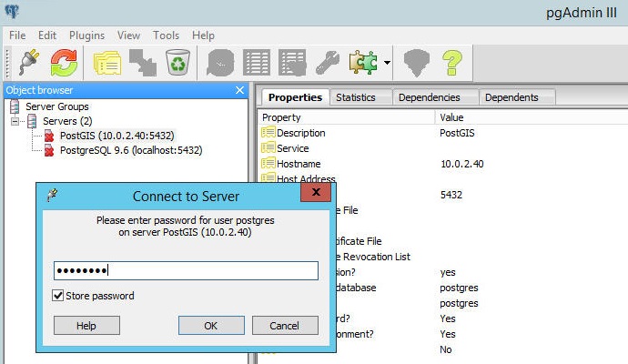Click the port value 5432
Image resolution: width=628 pixels, height=364 pixels.
tap(451, 195)
